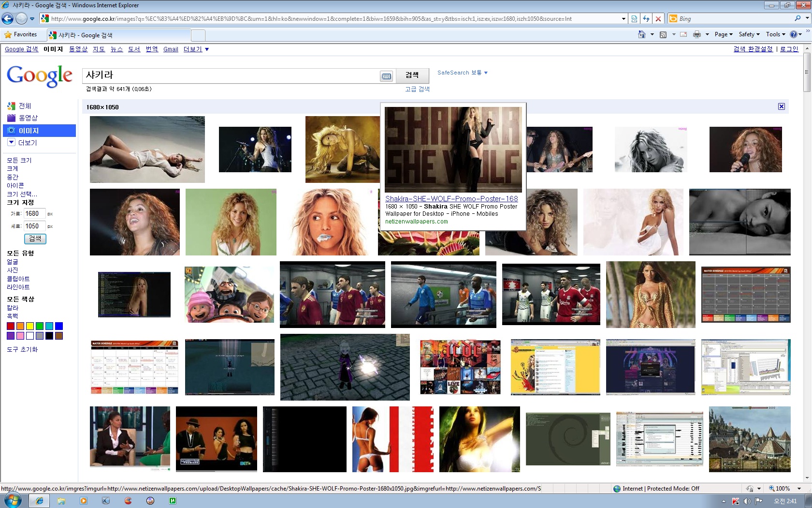Click Internet Explorer taskbar icon

[x=40, y=501]
